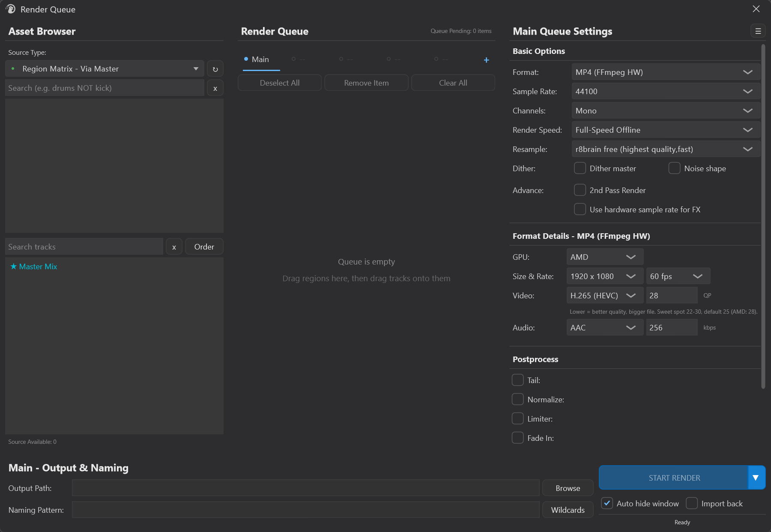Viewport: 771px width, 532px height.
Task: Click START RENDER button
Action: tap(674, 478)
